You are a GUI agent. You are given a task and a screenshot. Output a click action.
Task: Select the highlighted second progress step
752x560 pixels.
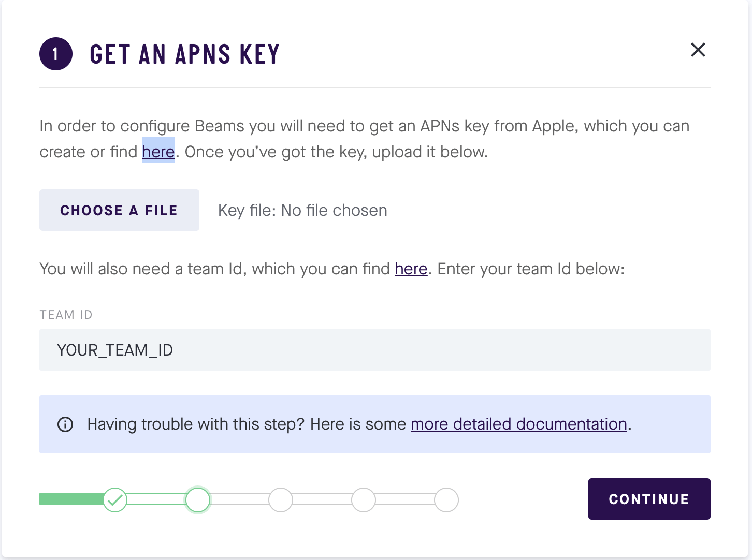(198, 500)
